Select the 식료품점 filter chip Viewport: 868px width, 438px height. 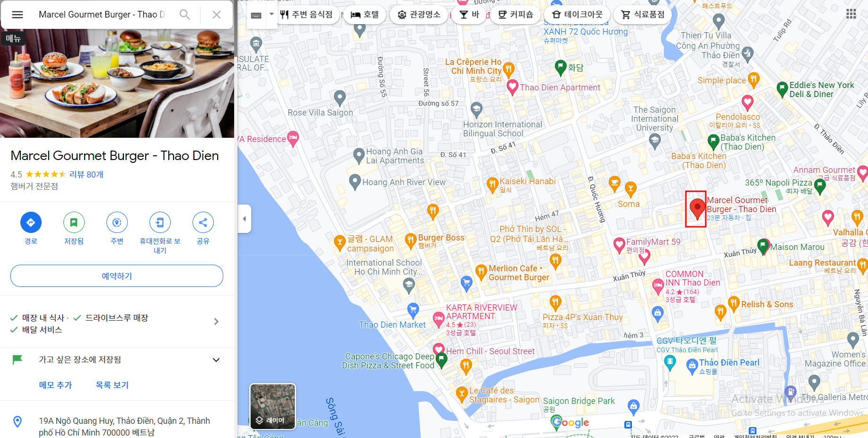[643, 15]
